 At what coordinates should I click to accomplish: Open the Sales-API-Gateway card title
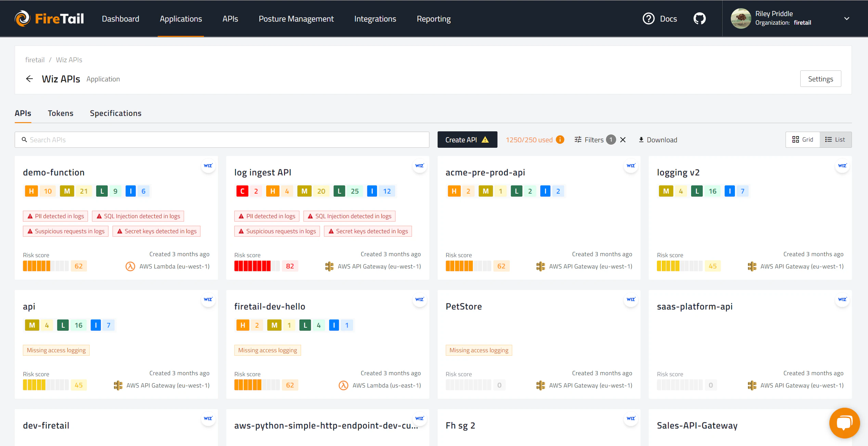tap(697, 425)
